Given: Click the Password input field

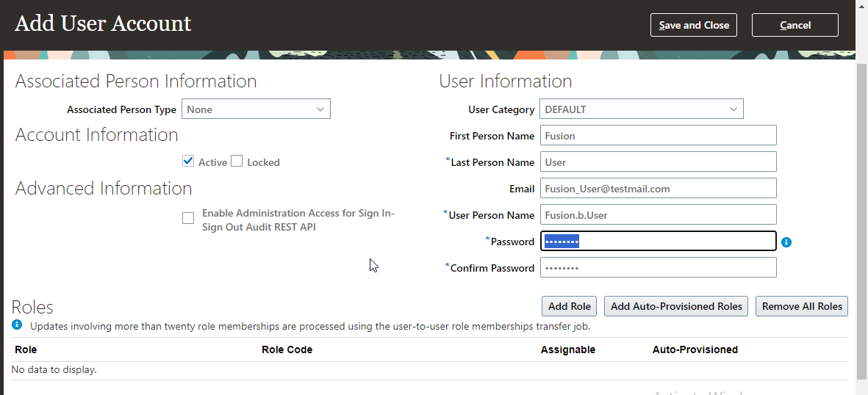Looking at the screenshot, I should pos(659,242).
